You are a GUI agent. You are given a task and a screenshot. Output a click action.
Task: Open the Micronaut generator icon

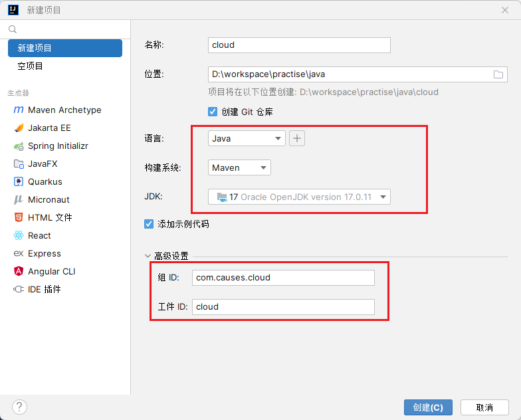(18, 199)
